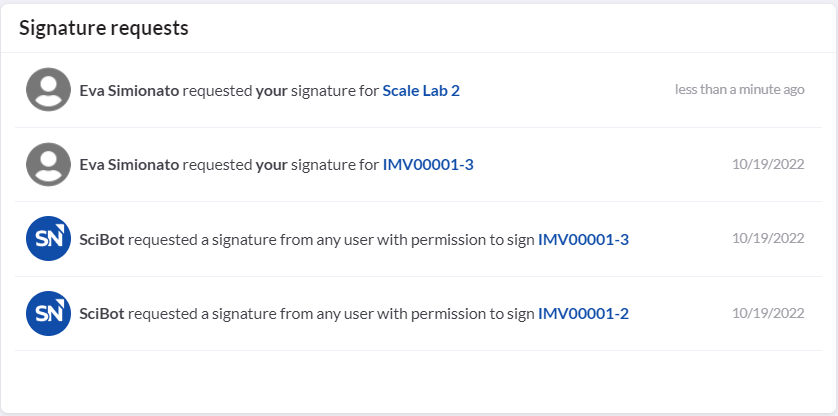838x416 pixels.
Task: Click the SciBot name in the IMV00001-2 row
Action: click(x=102, y=314)
